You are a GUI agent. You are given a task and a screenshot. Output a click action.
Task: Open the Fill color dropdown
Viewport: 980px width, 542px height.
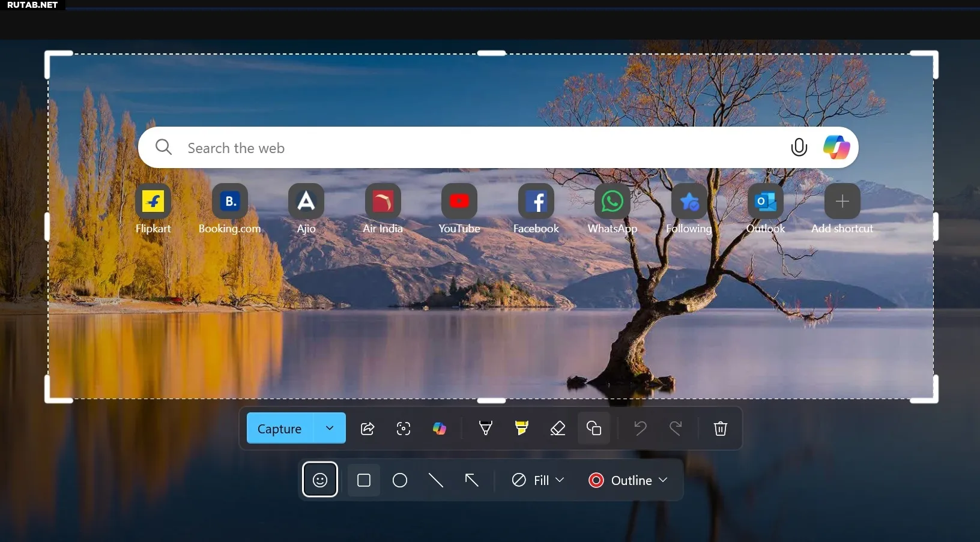[x=538, y=480]
